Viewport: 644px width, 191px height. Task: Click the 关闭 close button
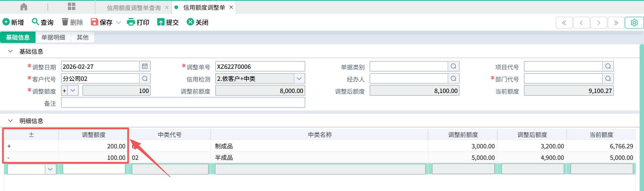point(198,22)
